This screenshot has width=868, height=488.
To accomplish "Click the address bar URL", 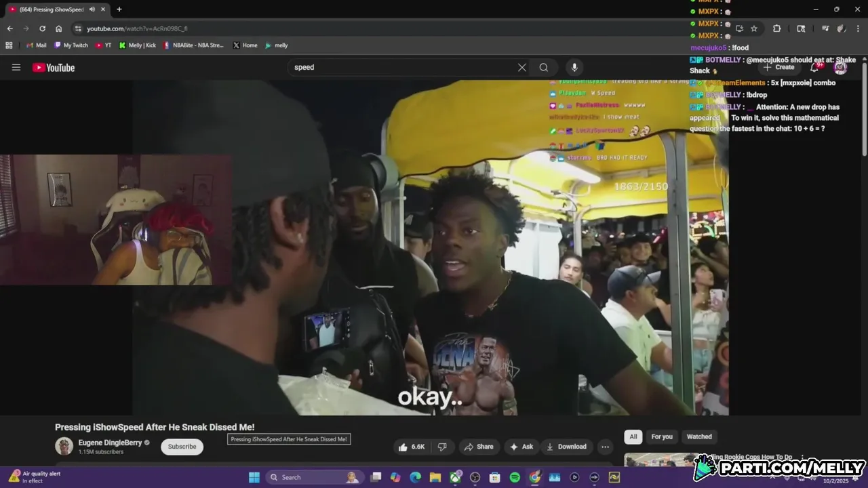I will tap(137, 28).
